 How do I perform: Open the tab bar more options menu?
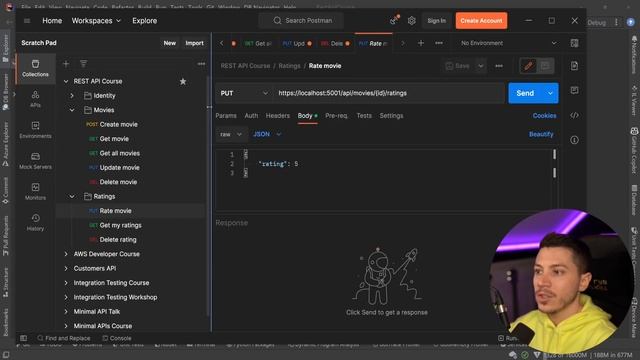click(439, 43)
